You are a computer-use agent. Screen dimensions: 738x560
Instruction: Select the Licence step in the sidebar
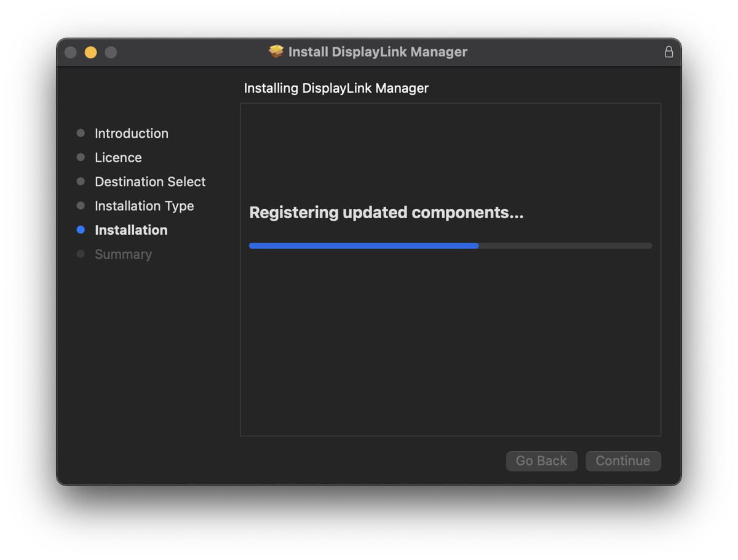(x=118, y=157)
